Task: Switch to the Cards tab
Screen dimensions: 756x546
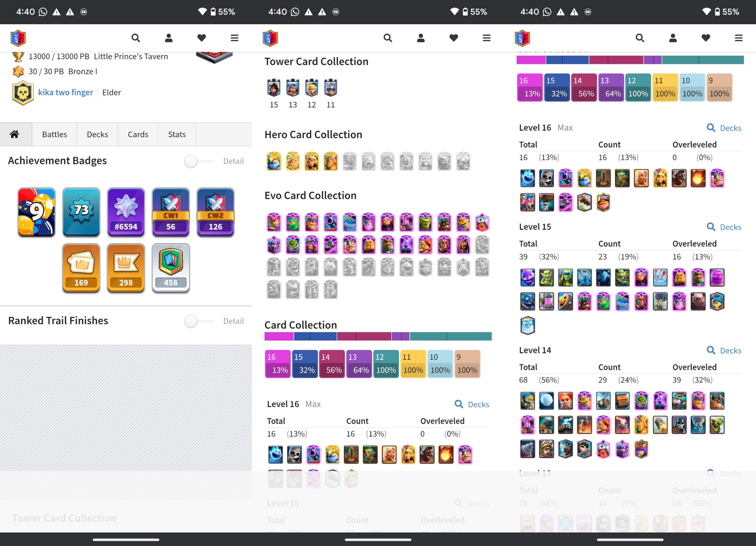Action: coord(138,134)
